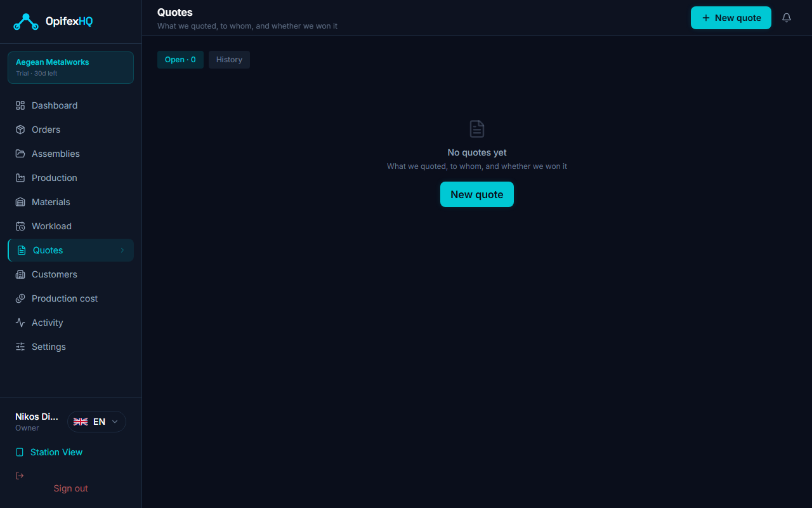
Task: Click the Production factory icon
Action: click(20, 178)
